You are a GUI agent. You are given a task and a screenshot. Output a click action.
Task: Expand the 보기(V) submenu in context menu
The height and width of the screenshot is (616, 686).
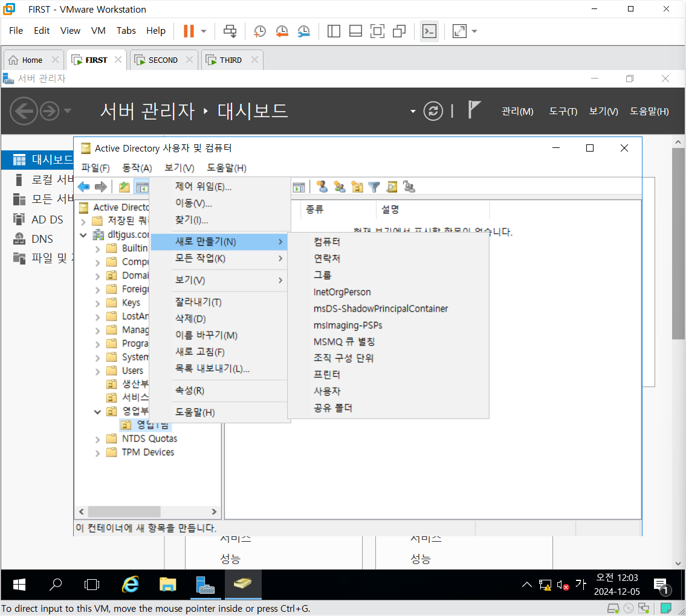[x=219, y=280]
